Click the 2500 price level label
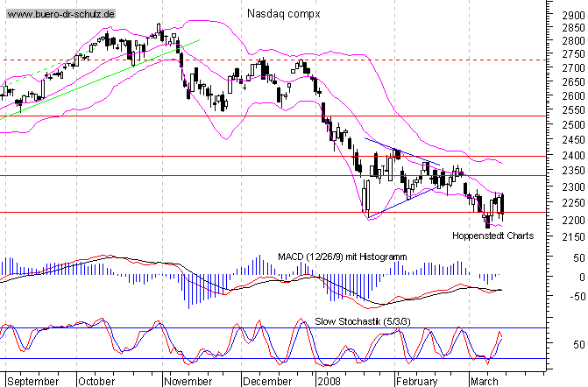Image resolution: width=588 pixels, height=387 pixels. click(570, 124)
